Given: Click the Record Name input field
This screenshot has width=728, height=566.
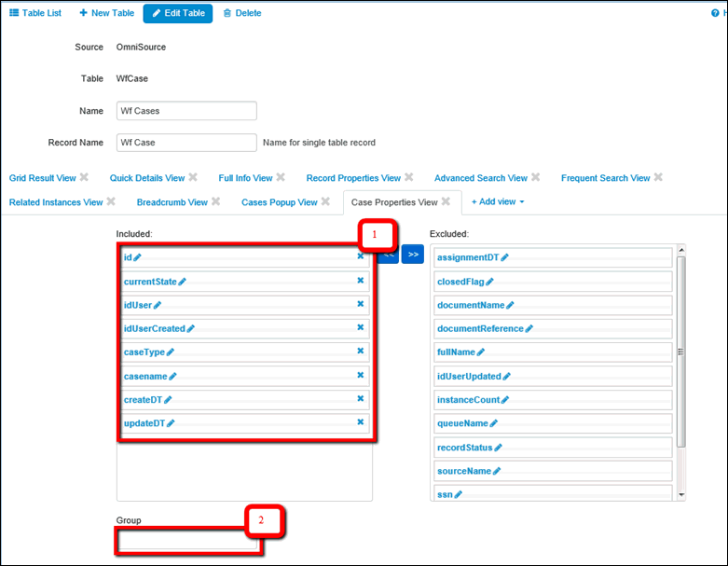Looking at the screenshot, I should click(186, 143).
